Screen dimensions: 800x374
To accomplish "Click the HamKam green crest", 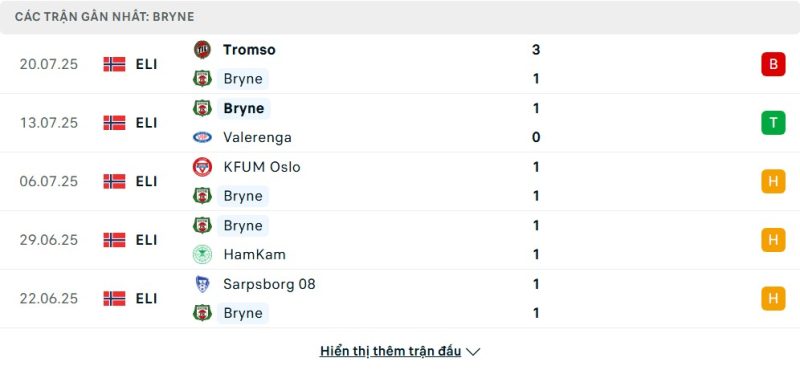I will (202, 254).
